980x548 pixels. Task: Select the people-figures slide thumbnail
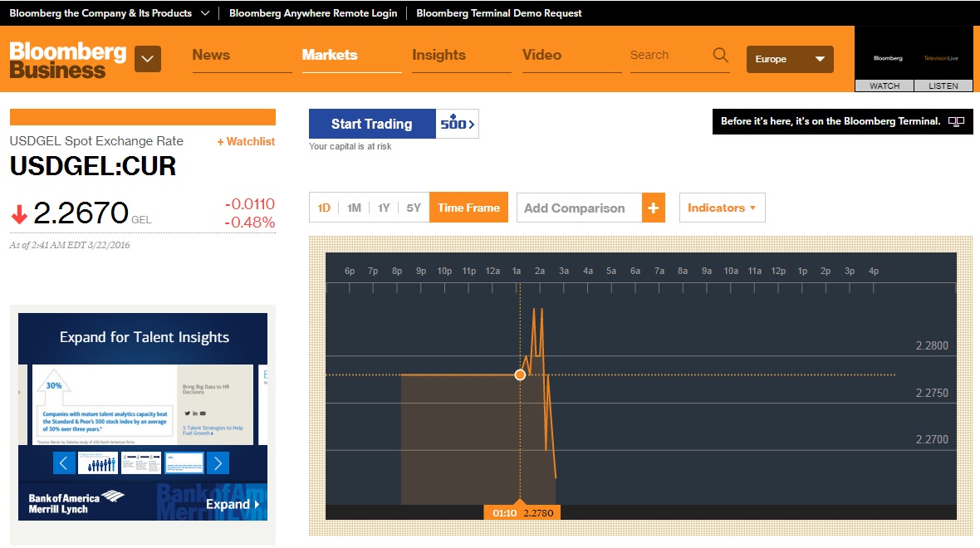pos(98,463)
